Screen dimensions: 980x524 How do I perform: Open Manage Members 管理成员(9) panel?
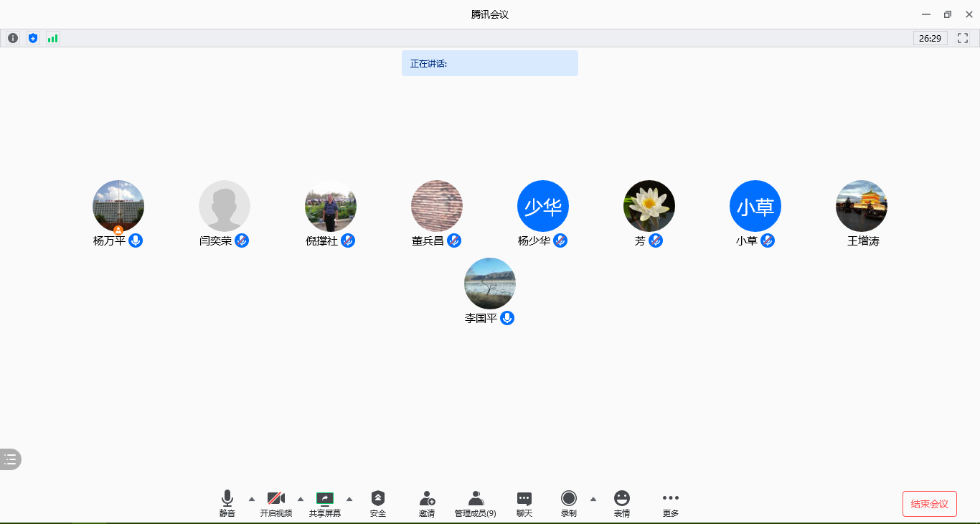(x=476, y=503)
